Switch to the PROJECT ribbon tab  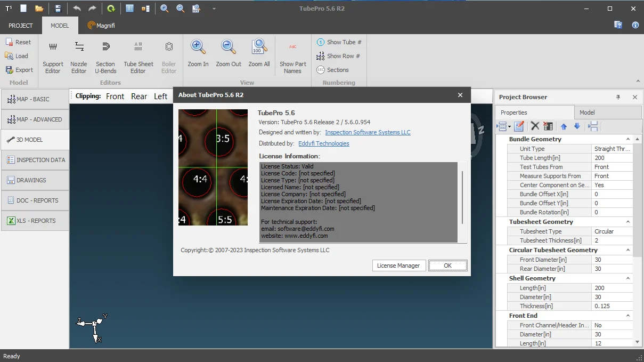click(x=21, y=26)
